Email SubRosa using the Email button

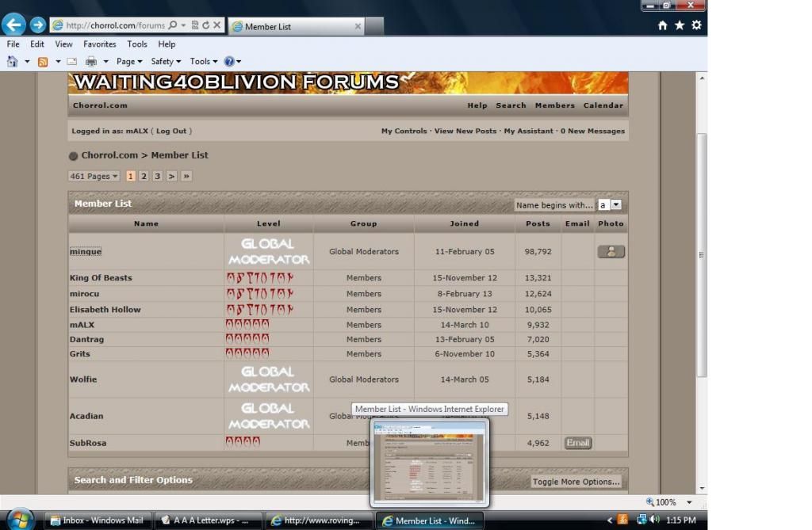pos(578,443)
